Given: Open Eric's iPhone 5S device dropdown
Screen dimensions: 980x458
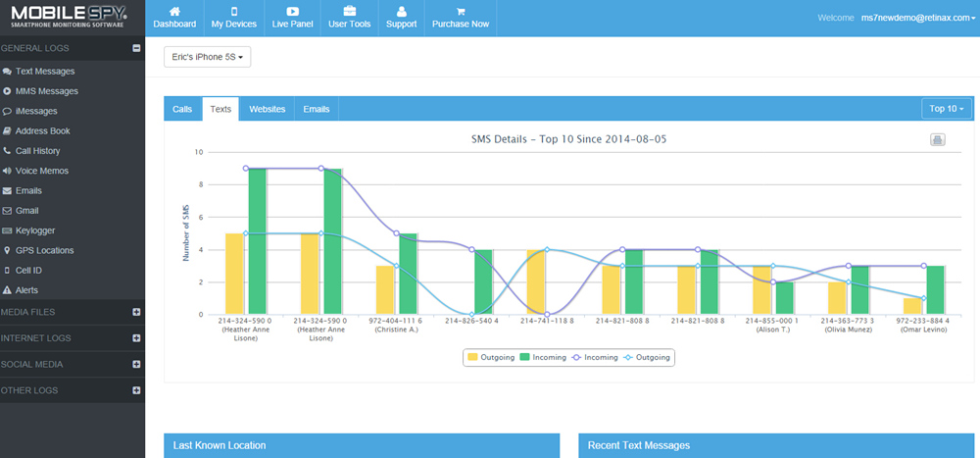Looking at the screenshot, I should [x=208, y=56].
